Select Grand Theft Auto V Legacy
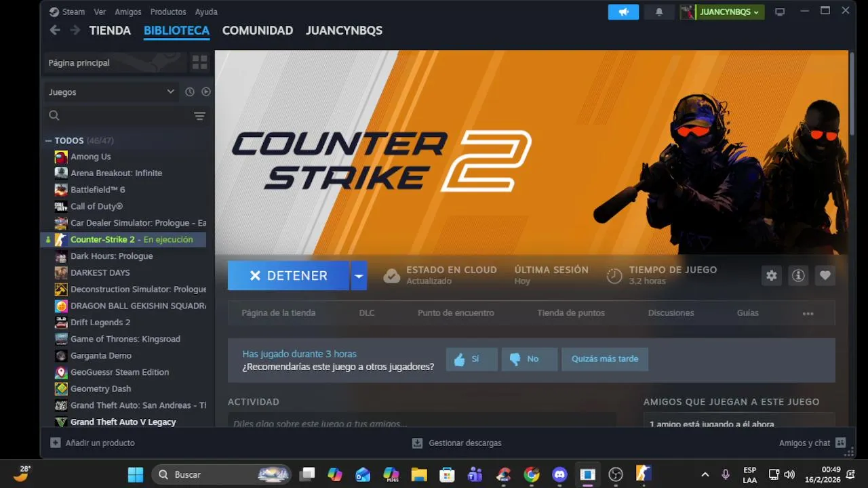The image size is (868, 488). tap(123, 422)
